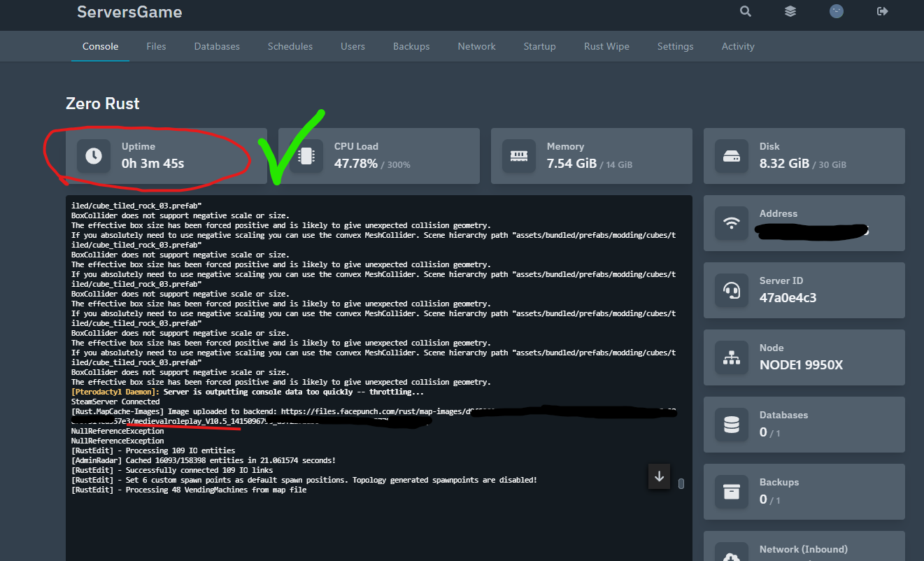Viewport: 924px width, 561px height.
Task: Click the Node network tree icon
Action: point(732,357)
